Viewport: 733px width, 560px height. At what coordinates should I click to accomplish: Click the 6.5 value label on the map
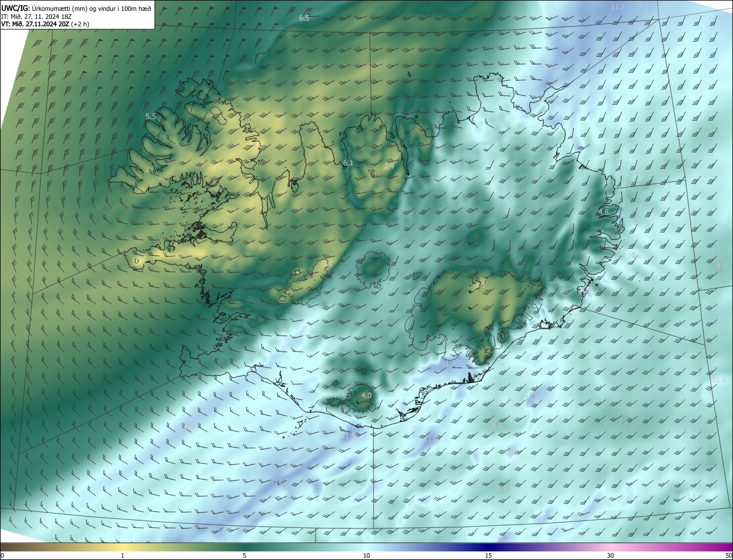[304, 18]
